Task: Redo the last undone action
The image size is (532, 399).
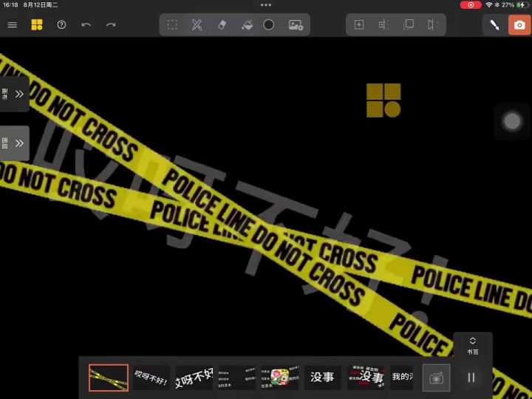Action: pos(111,25)
